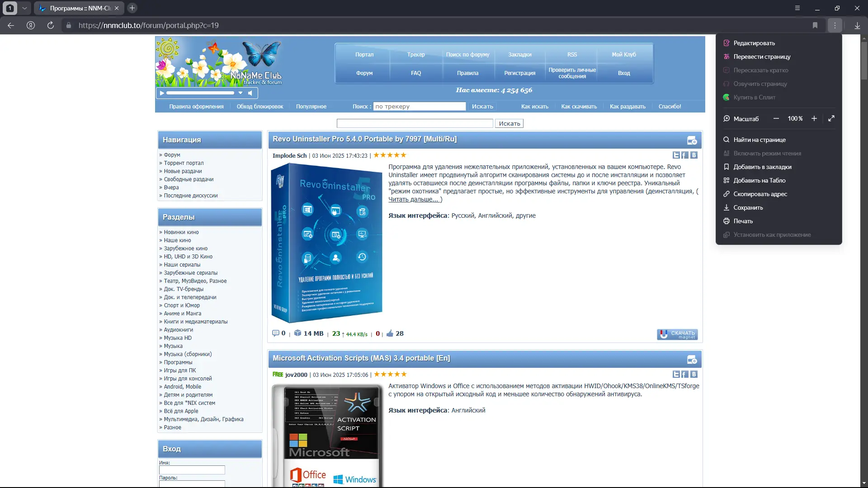The image size is (868, 488).
Task: Enter fullscreen mode via expand arrows icon
Action: click(831, 118)
